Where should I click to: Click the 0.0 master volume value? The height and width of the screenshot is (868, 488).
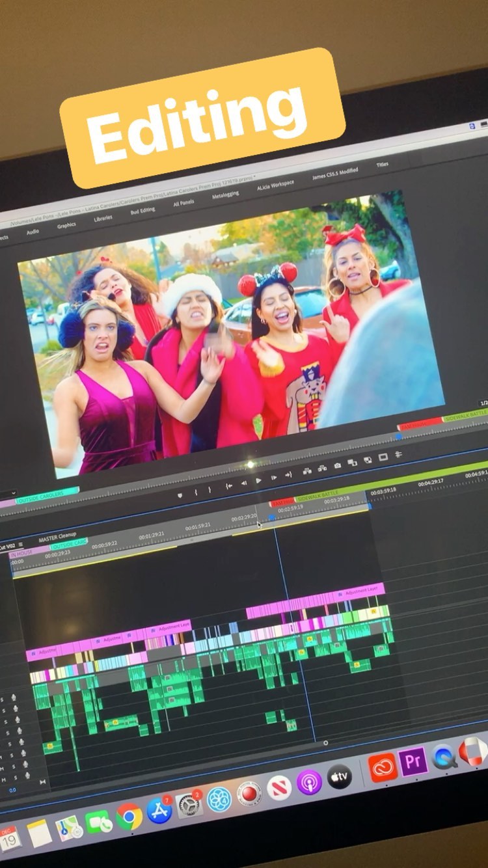(x=12, y=790)
